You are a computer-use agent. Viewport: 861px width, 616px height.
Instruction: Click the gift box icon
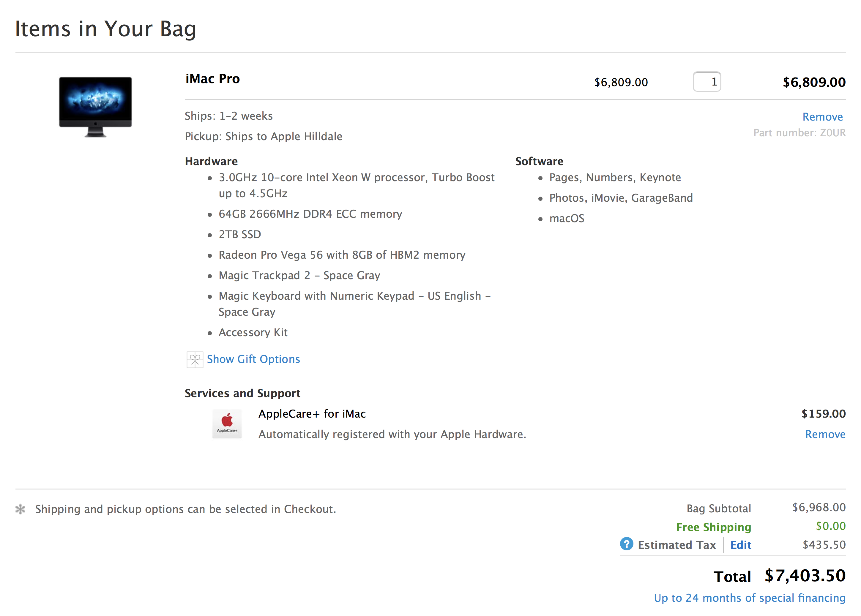195,360
